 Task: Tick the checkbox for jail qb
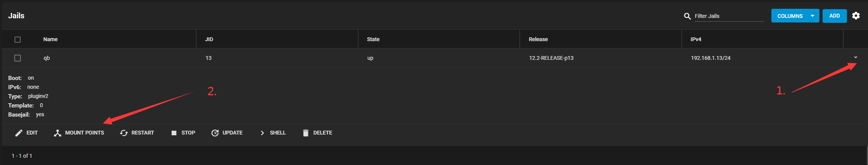[18, 58]
